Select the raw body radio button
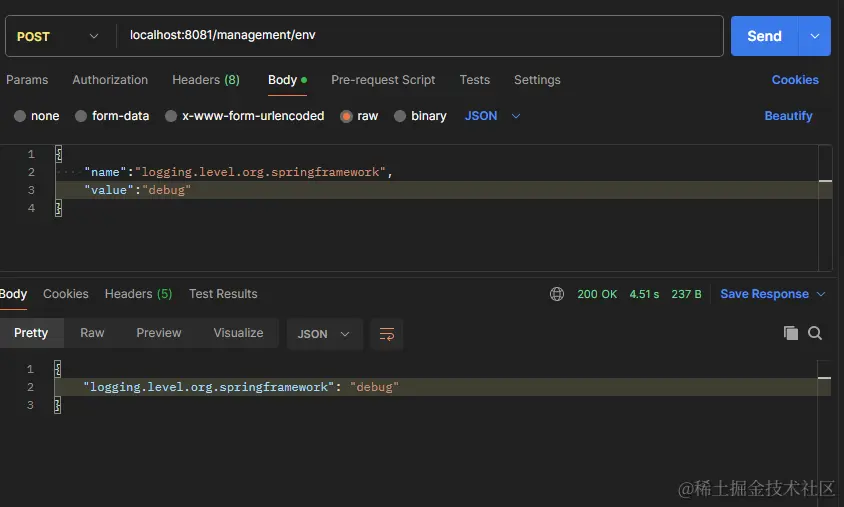The image size is (844, 507). [346, 116]
